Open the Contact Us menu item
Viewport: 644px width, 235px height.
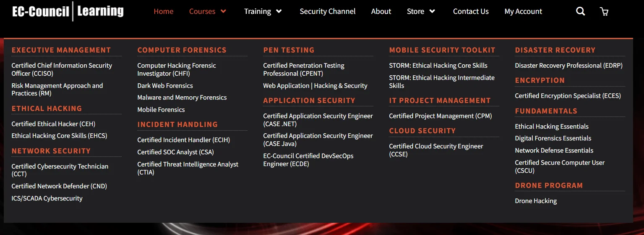point(471,11)
